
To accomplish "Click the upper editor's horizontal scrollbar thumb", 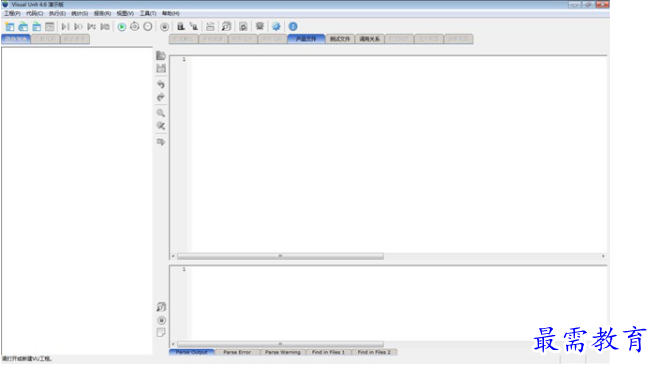I will coord(280,256).
